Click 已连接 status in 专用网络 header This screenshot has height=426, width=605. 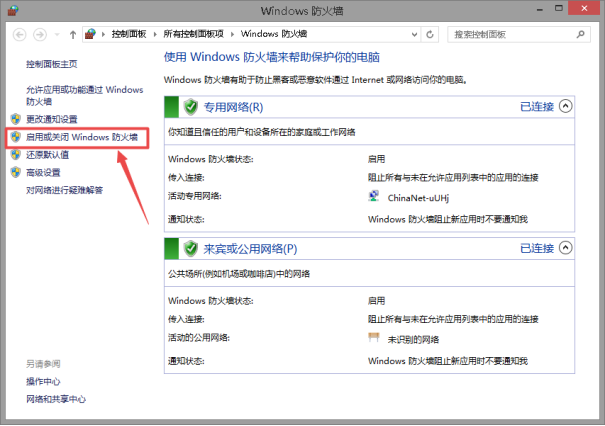537,106
